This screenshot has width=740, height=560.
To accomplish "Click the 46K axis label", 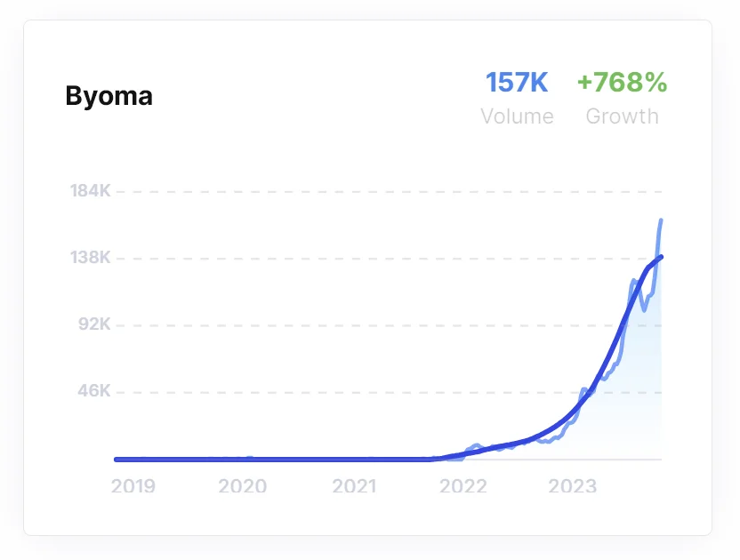I will click(94, 391).
